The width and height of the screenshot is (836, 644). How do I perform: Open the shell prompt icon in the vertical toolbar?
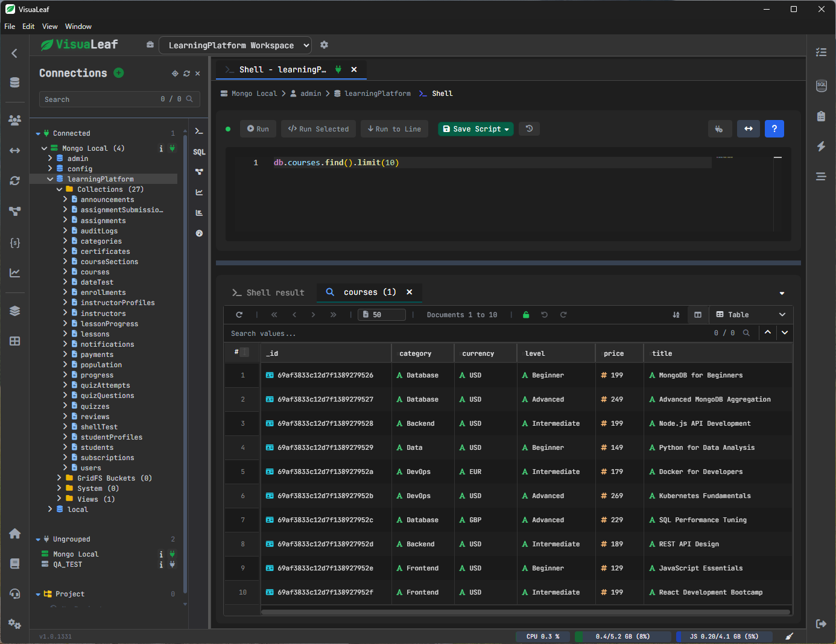[x=199, y=131]
